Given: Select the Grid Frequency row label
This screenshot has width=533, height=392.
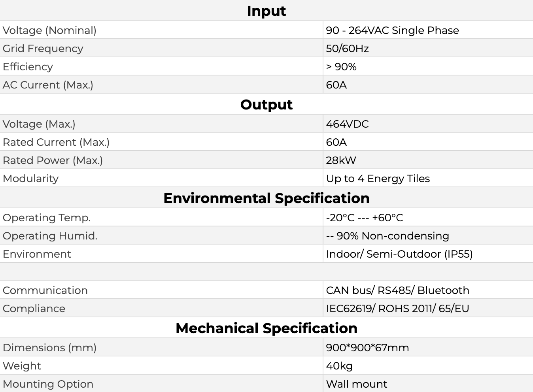Looking at the screenshot, I should [x=43, y=49].
